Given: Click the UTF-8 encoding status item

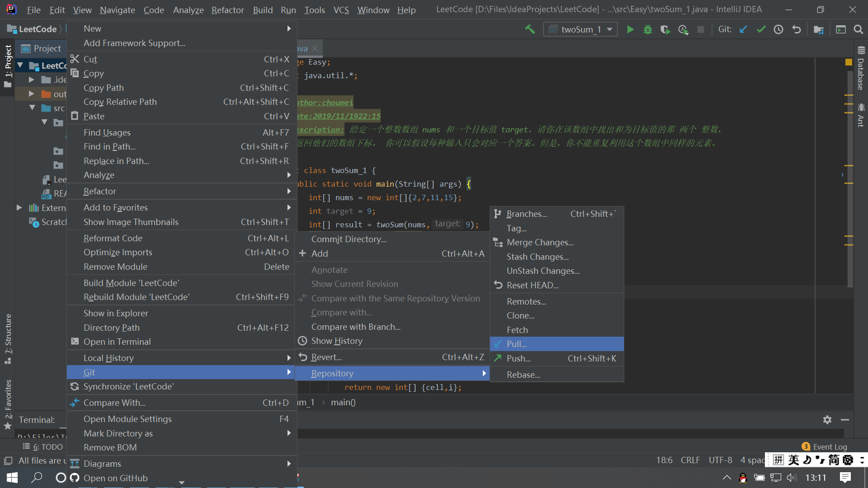Looking at the screenshot, I should point(721,460).
